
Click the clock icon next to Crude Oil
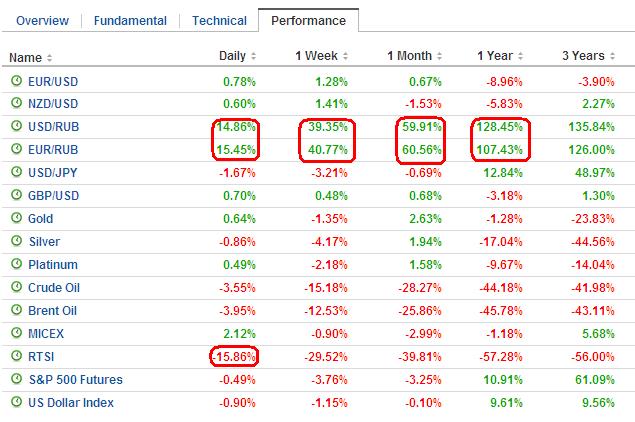click(16, 288)
